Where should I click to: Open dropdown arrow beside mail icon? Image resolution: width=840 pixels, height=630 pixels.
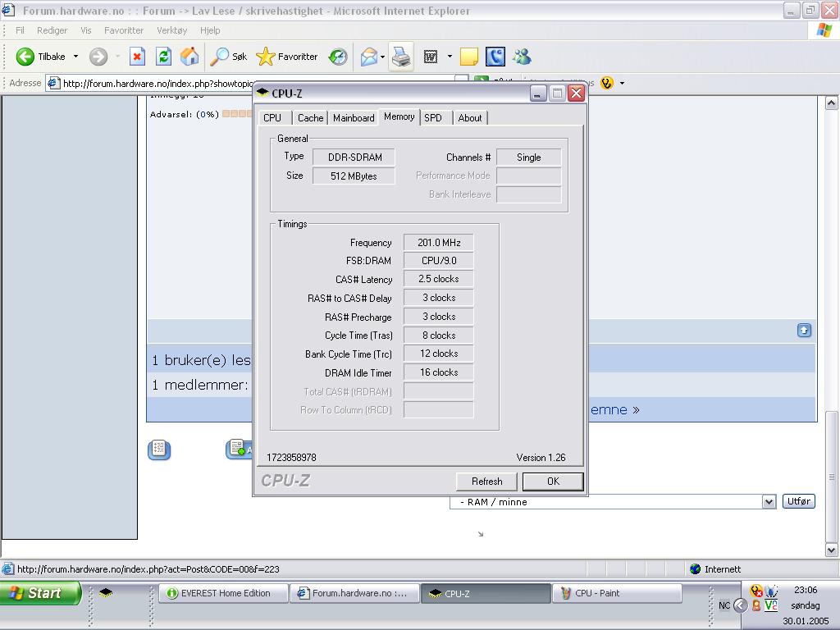(x=382, y=57)
